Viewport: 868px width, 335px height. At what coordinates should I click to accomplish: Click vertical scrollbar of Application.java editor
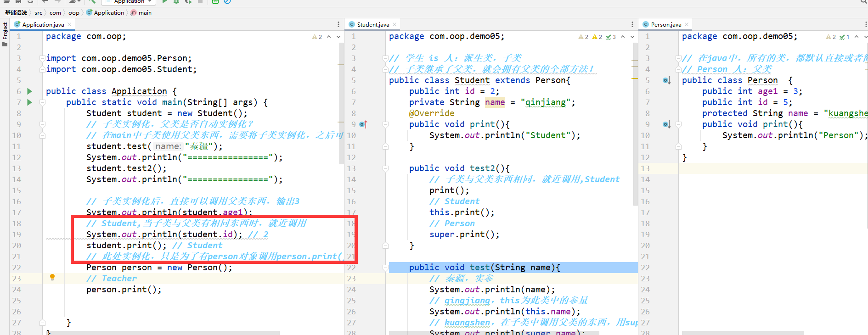tap(342, 103)
